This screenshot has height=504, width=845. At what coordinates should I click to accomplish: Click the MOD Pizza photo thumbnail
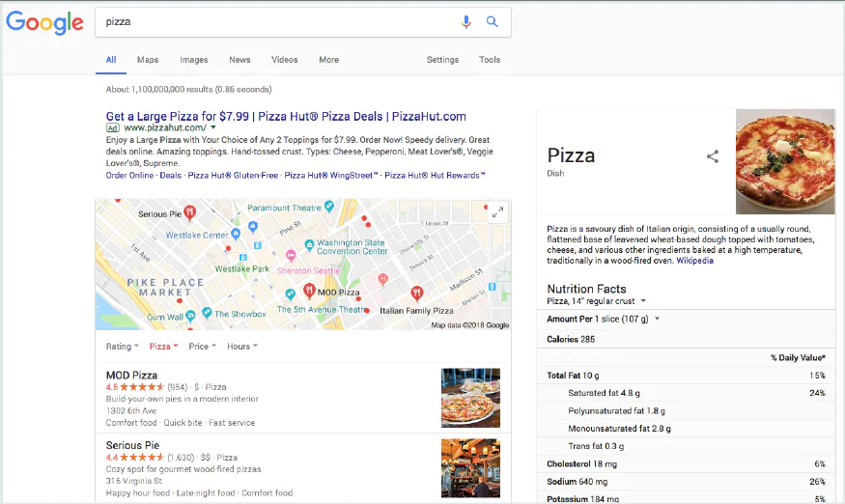point(470,398)
